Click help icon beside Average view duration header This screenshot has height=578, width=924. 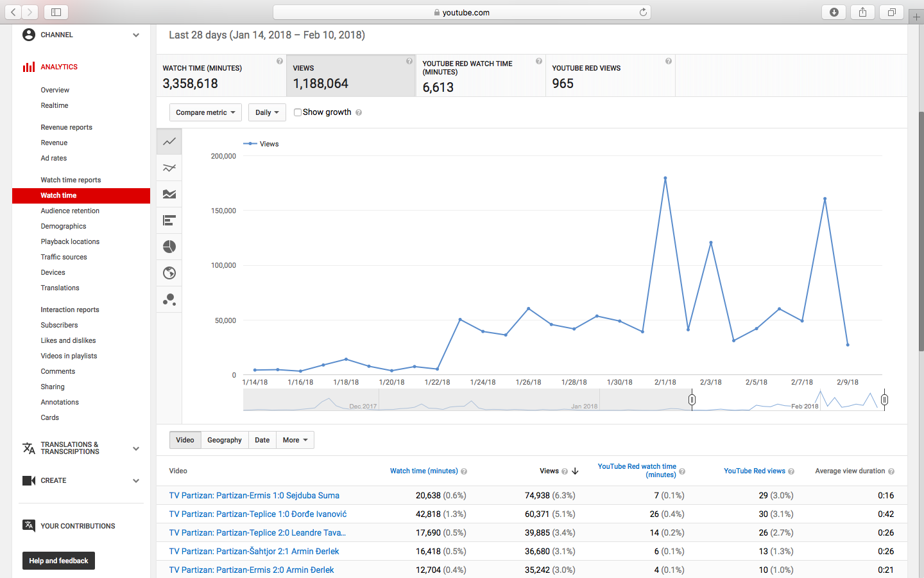pos(891,471)
